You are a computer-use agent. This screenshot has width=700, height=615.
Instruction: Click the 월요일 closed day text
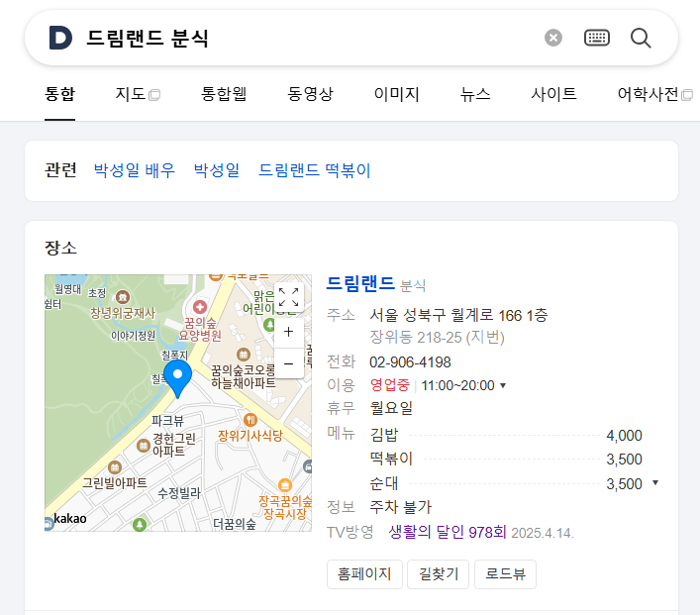click(391, 408)
